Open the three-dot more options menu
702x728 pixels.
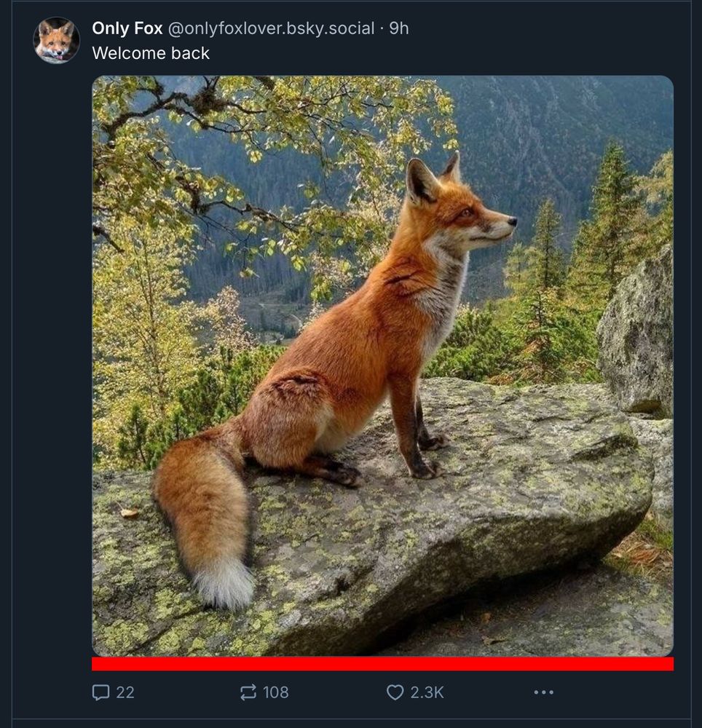(x=543, y=692)
